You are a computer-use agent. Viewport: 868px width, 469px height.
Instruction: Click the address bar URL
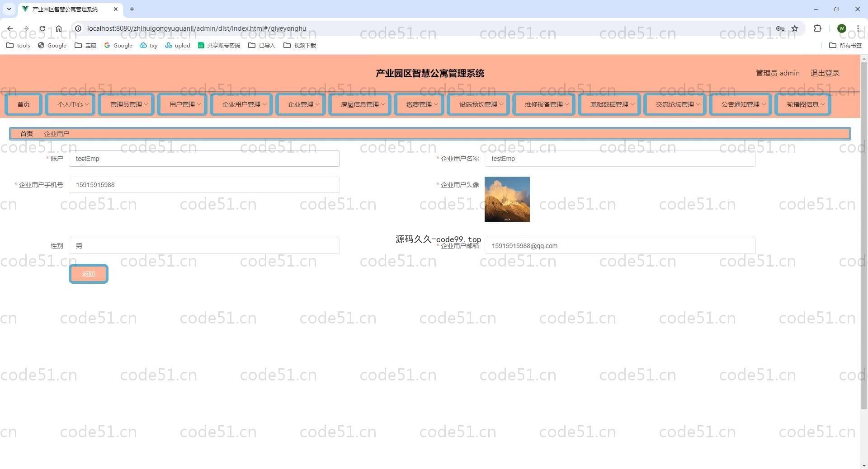point(197,28)
